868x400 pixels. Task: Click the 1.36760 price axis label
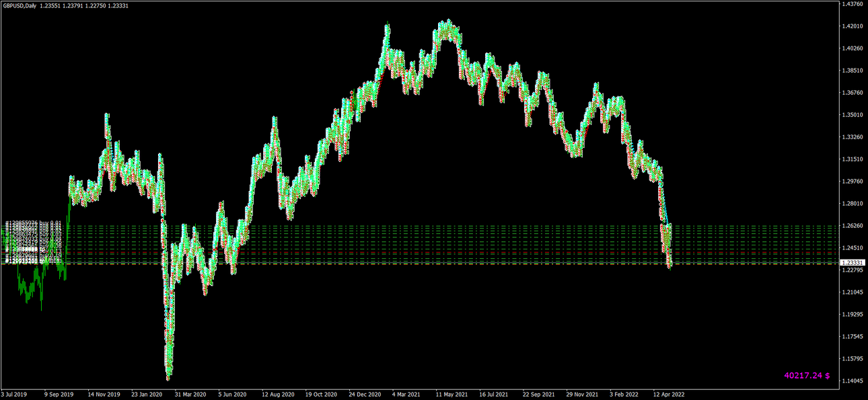tap(853, 93)
